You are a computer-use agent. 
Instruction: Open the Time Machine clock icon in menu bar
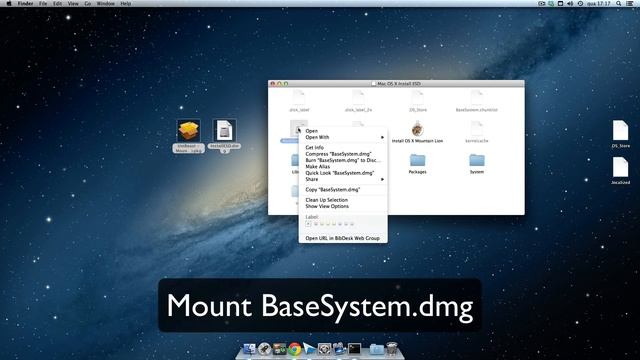pyautogui.click(x=580, y=3)
